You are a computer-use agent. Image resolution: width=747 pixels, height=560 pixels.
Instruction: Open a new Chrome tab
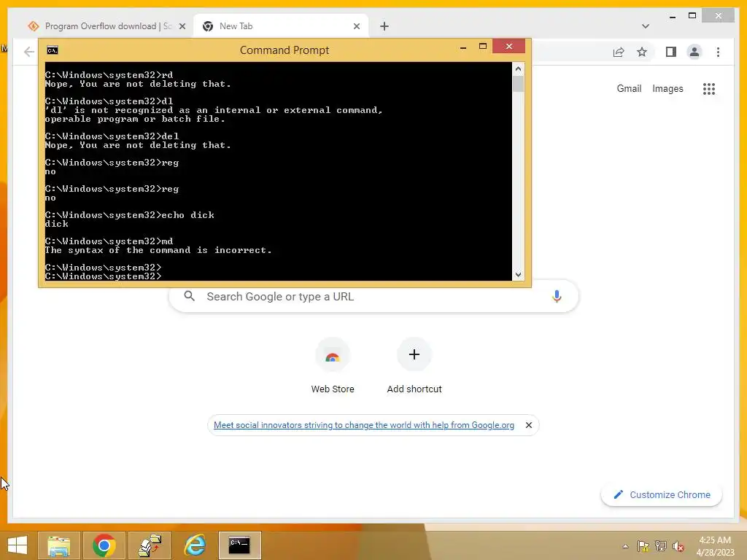coord(384,26)
